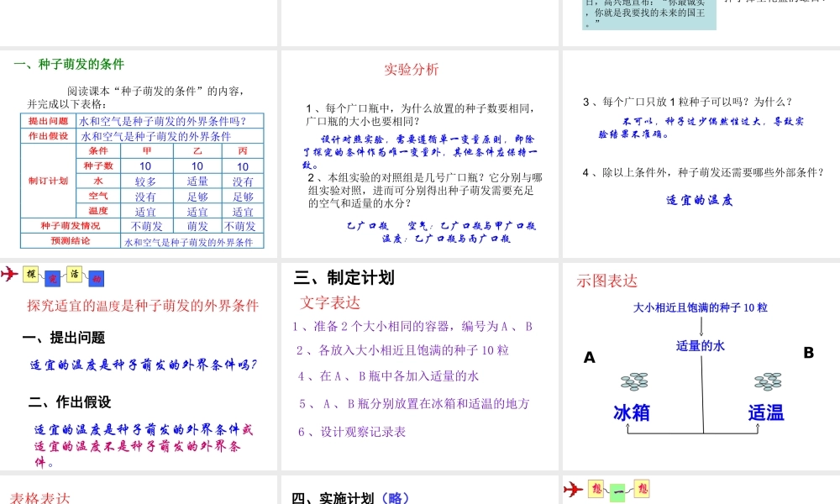Viewport: 840px width, 504px height.
Task: Click the blue answer 适宜的温度
Action: (699, 200)
